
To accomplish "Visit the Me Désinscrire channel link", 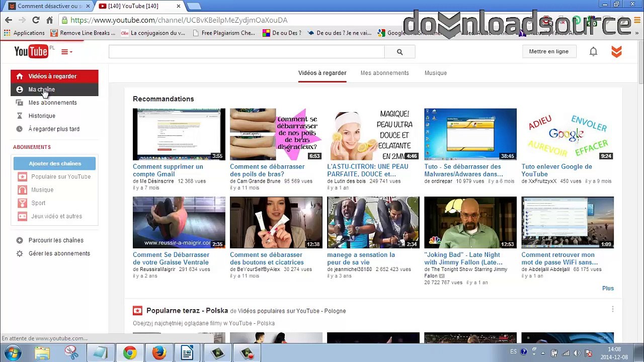I will tap(157, 181).
